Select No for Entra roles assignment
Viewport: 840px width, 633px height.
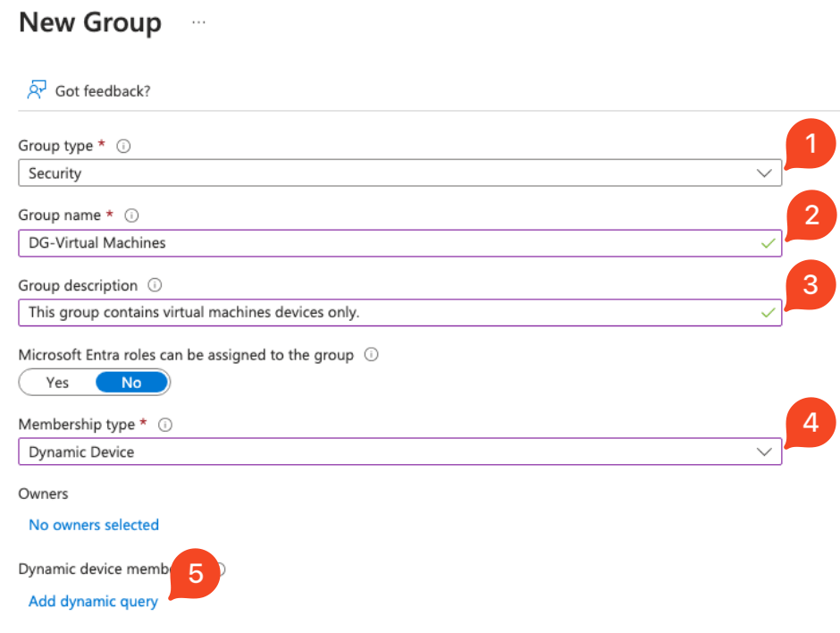131,383
